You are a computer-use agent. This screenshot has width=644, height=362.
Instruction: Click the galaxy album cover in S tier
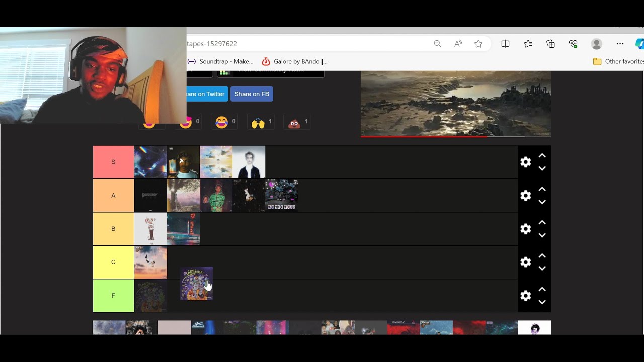tap(150, 162)
